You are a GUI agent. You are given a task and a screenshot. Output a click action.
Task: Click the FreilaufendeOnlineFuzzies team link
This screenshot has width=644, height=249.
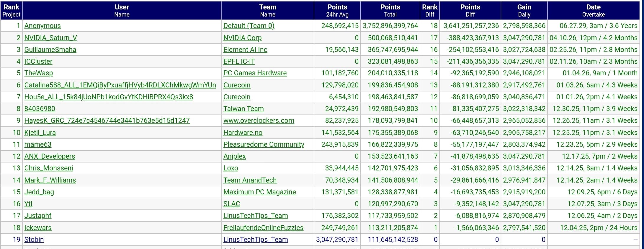tap(263, 228)
